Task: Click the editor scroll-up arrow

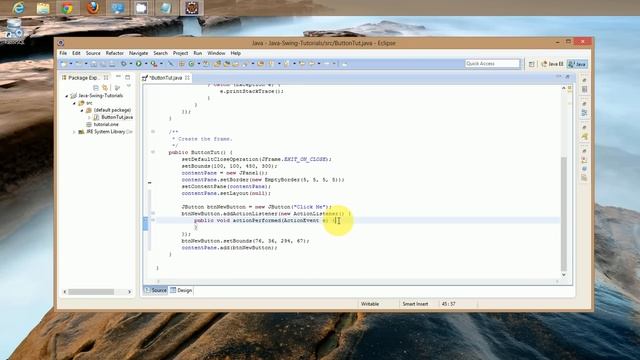Action: pos(564,88)
